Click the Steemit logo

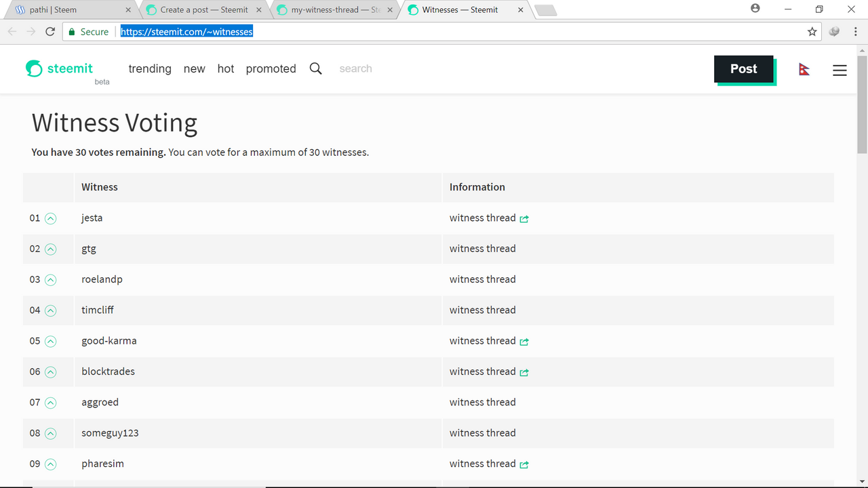[59, 68]
